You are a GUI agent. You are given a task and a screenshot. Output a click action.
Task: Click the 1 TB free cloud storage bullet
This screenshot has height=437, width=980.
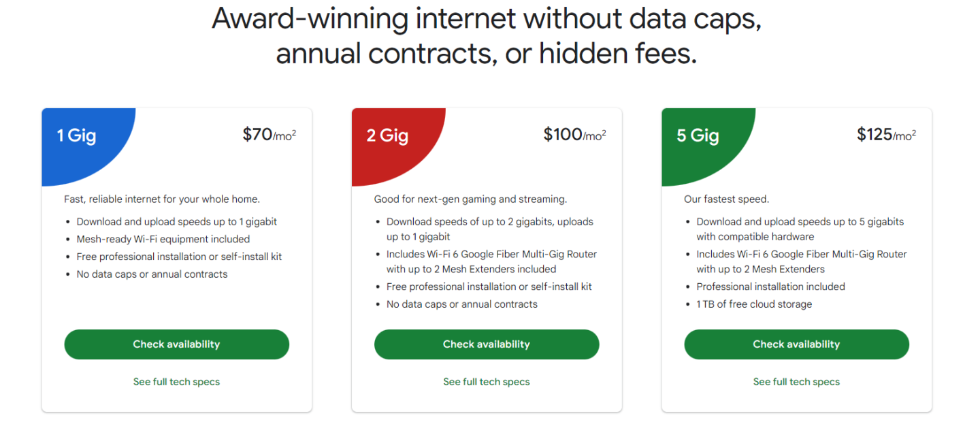click(x=754, y=304)
